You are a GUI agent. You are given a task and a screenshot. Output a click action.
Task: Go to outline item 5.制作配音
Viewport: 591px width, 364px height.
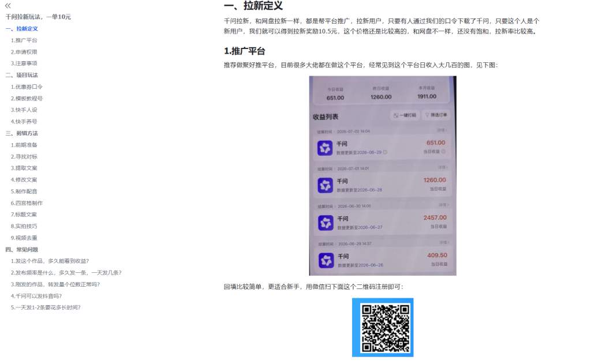(x=24, y=192)
